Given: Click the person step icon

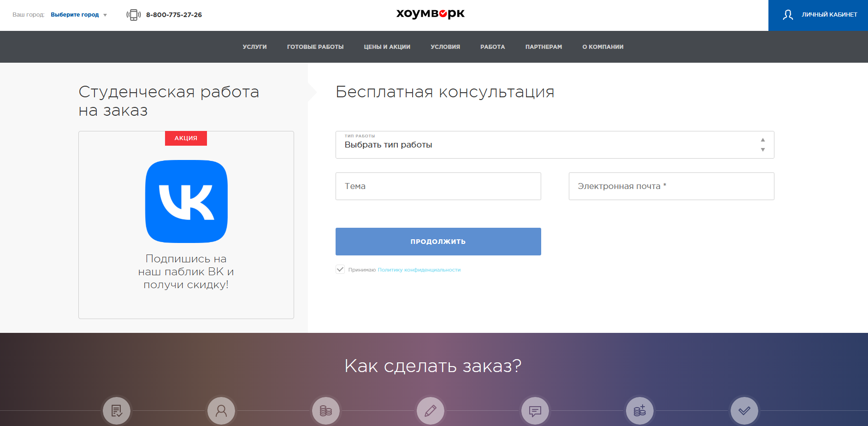Looking at the screenshot, I should [221, 410].
